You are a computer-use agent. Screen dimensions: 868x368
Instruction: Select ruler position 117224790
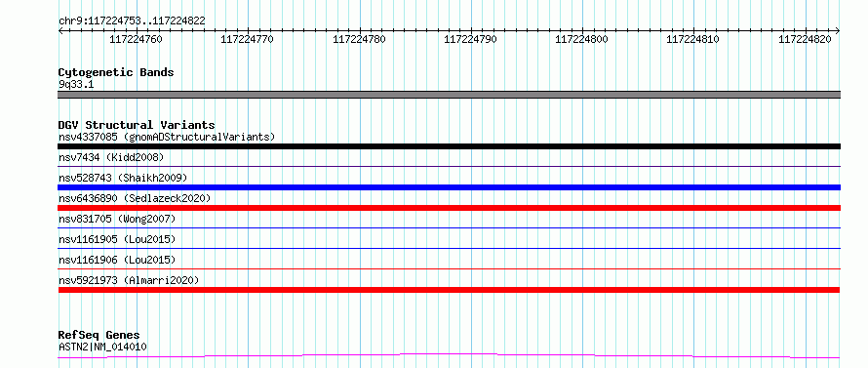tap(470, 39)
